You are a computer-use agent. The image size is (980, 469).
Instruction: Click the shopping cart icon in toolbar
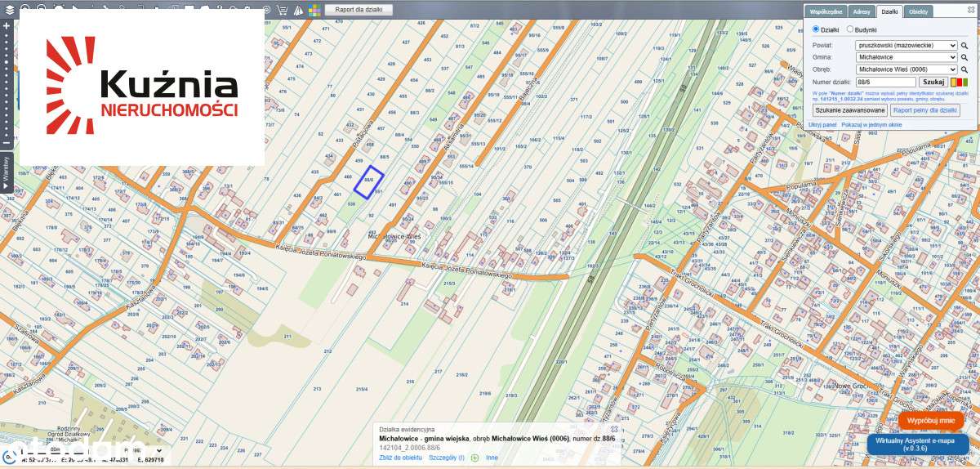(x=283, y=10)
